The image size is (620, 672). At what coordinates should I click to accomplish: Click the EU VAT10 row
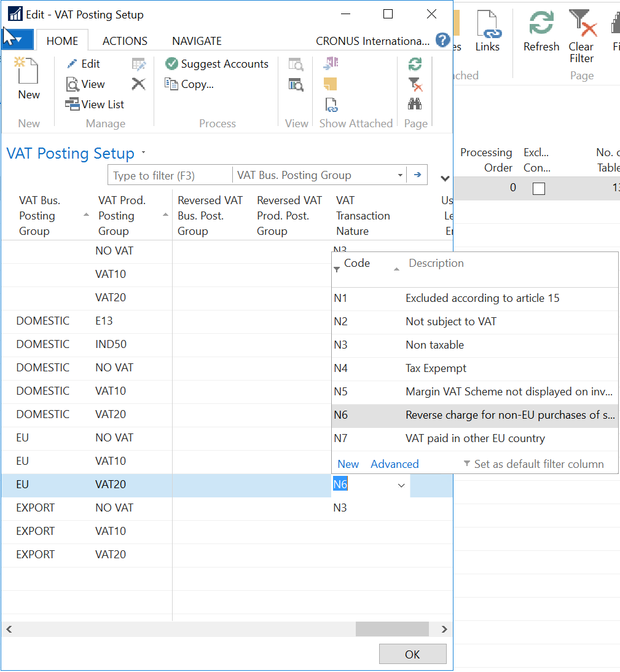(167, 461)
